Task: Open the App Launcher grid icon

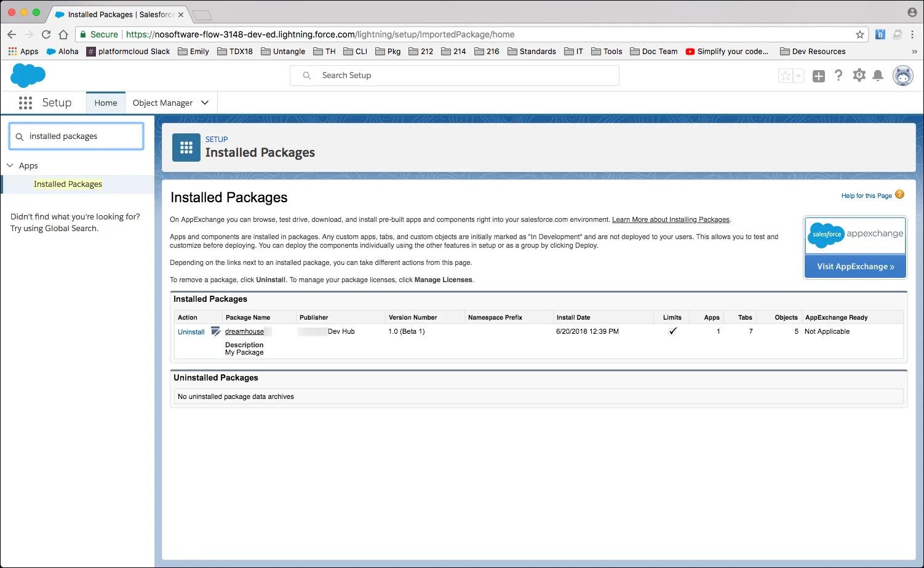Action: (25, 103)
